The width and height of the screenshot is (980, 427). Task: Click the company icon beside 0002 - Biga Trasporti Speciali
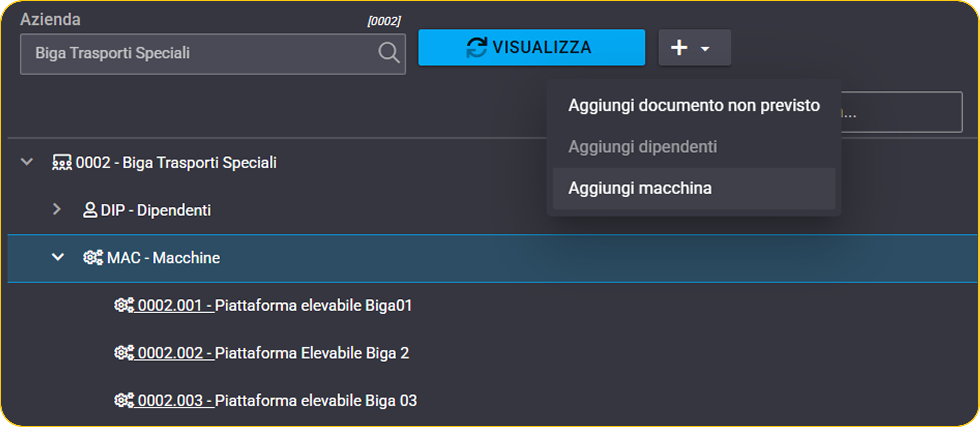(62, 162)
